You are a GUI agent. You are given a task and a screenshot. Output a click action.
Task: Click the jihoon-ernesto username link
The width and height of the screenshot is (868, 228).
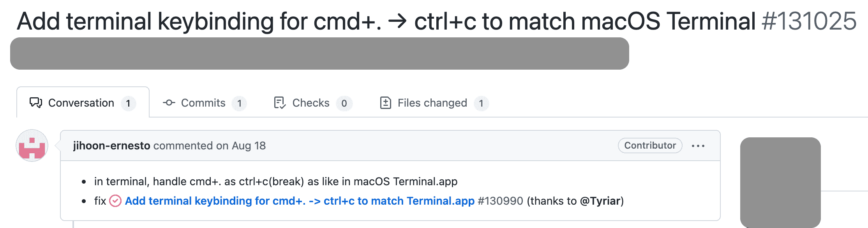tap(111, 146)
